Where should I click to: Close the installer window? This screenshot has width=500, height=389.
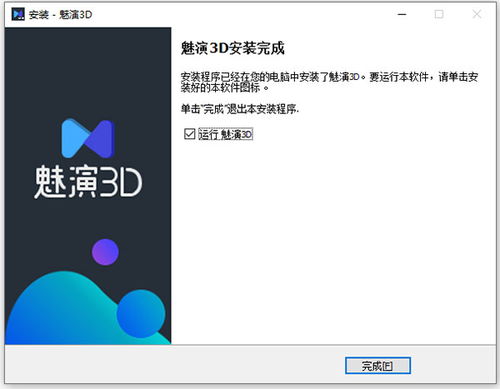point(477,14)
